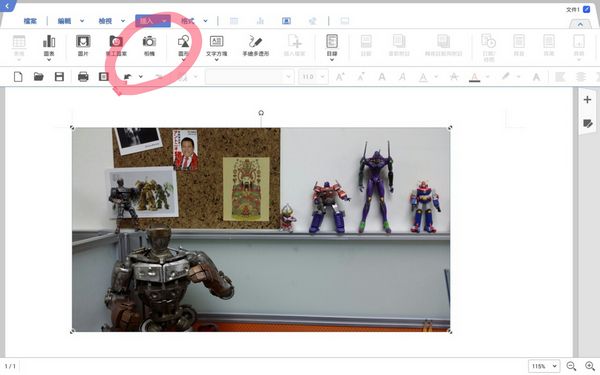Collapse the ribbon with up chevron
This screenshot has height=375, width=600.
pyautogui.click(x=580, y=24)
